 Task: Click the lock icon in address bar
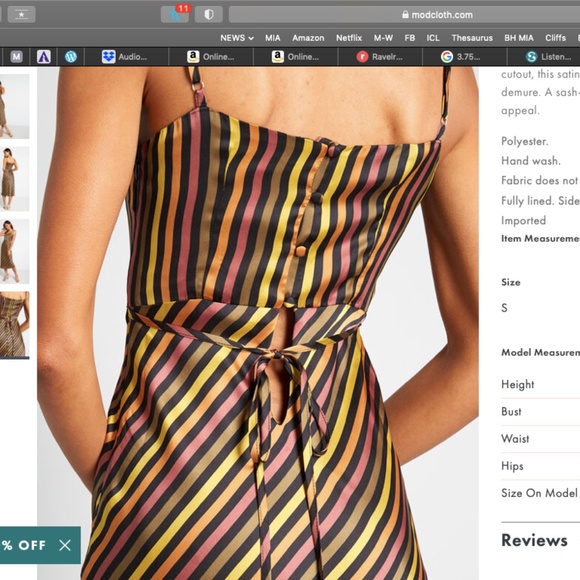(405, 14)
